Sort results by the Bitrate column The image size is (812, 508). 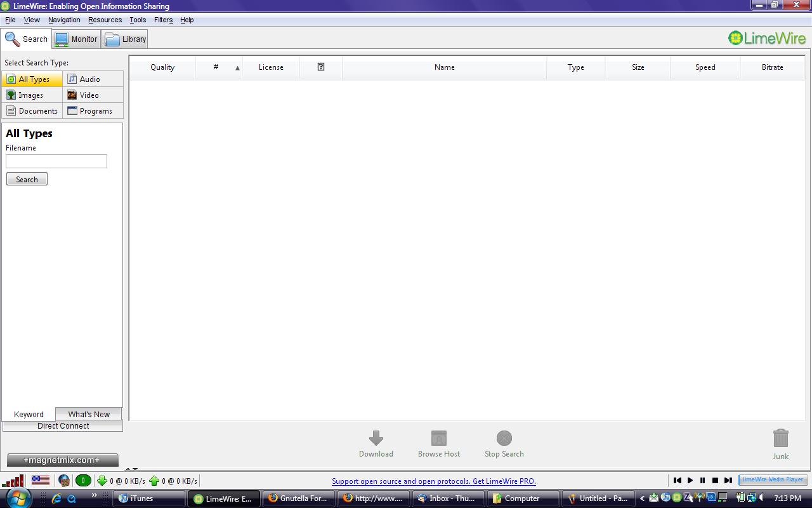click(x=773, y=67)
